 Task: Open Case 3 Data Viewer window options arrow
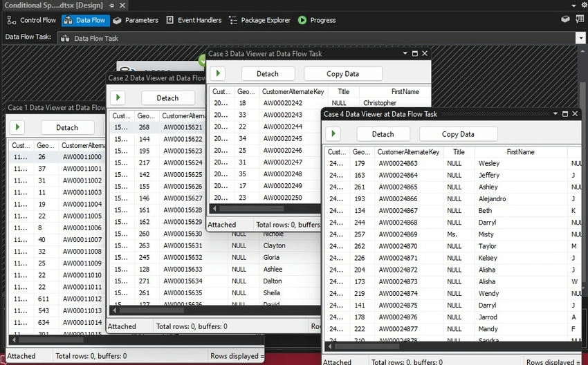[405, 53]
